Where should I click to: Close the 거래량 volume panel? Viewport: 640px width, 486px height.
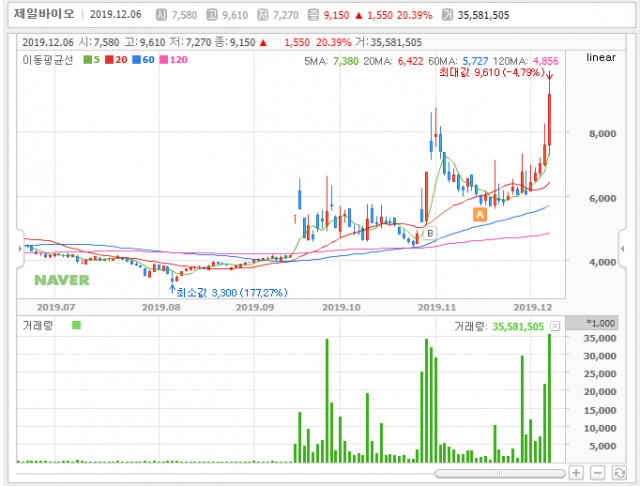[x=555, y=326]
